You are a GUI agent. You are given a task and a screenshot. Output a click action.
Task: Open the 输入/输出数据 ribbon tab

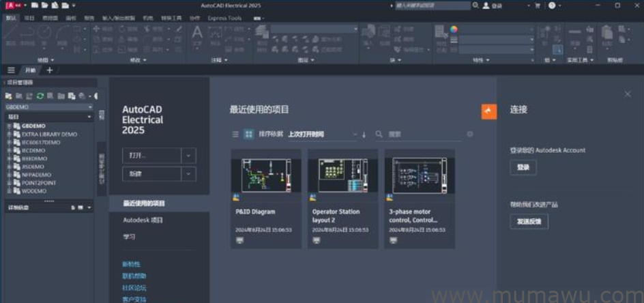pyautogui.click(x=119, y=18)
